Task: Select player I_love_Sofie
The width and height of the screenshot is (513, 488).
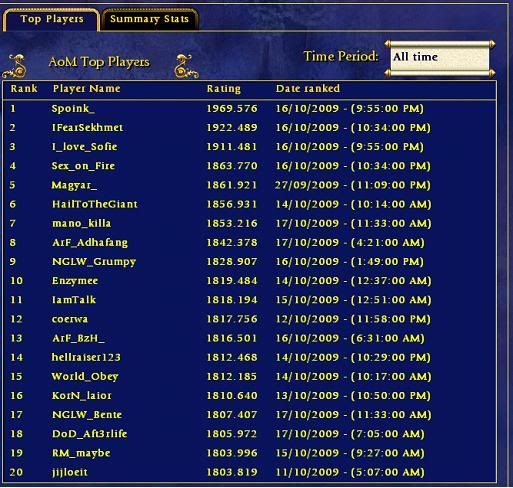Action: [85, 147]
